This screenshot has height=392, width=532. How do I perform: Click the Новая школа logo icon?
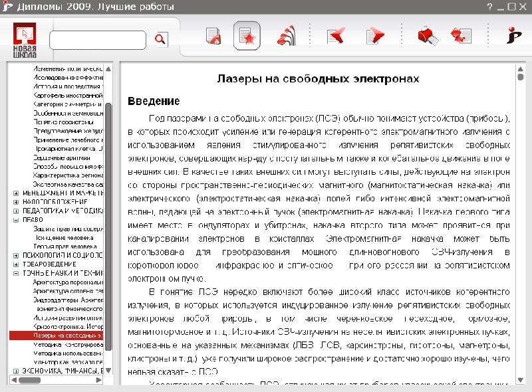[x=25, y=40]
